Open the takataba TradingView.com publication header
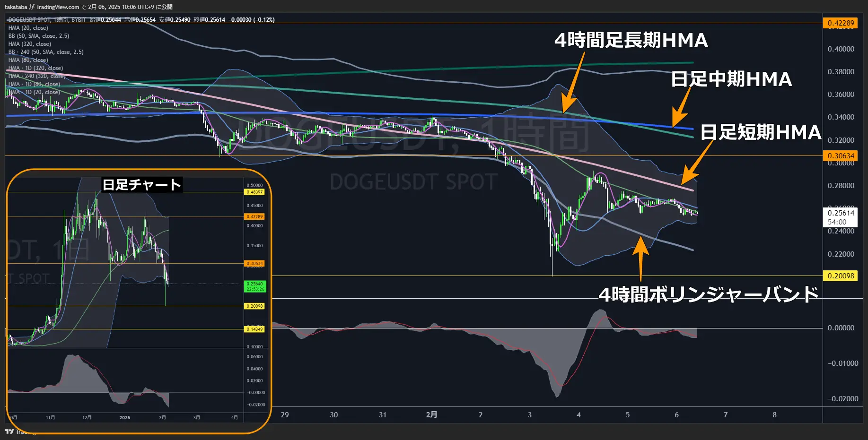The image size is (868, 440). [88, 7]
